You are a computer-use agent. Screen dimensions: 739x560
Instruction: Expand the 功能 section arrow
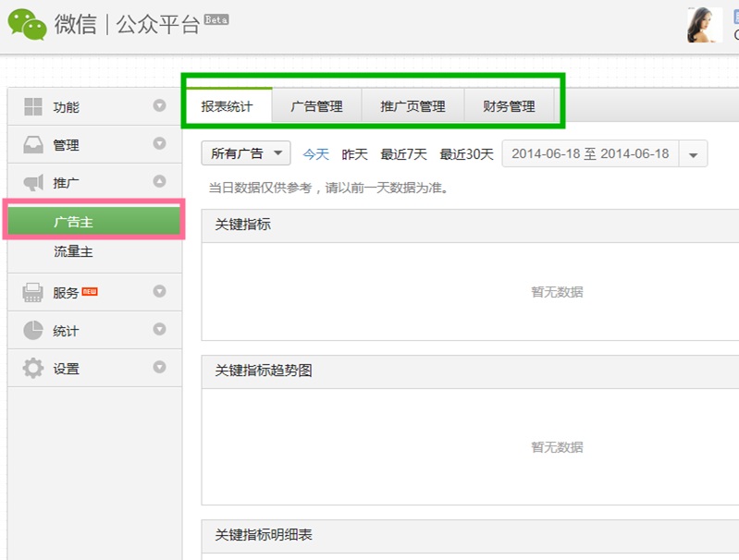[159, 105]
